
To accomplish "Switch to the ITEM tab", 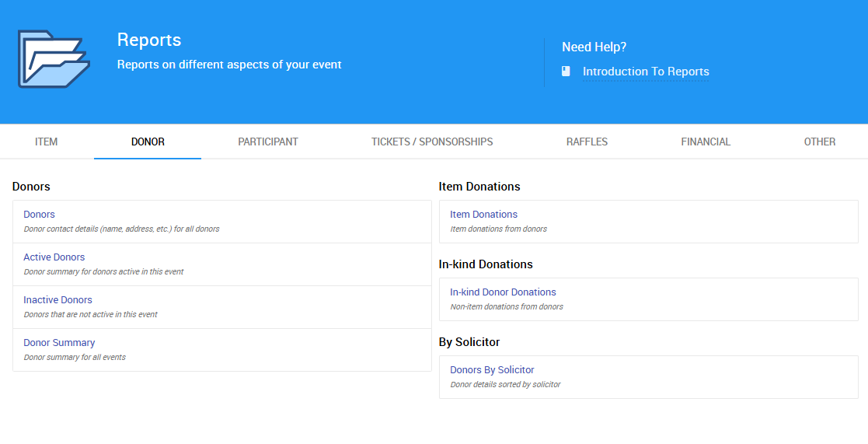I will pyautogui.click(x=47, y=142).
